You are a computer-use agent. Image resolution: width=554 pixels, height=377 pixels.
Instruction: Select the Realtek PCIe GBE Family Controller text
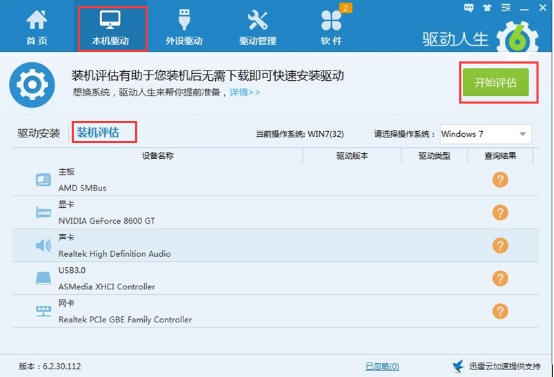[x=125, y=319]
